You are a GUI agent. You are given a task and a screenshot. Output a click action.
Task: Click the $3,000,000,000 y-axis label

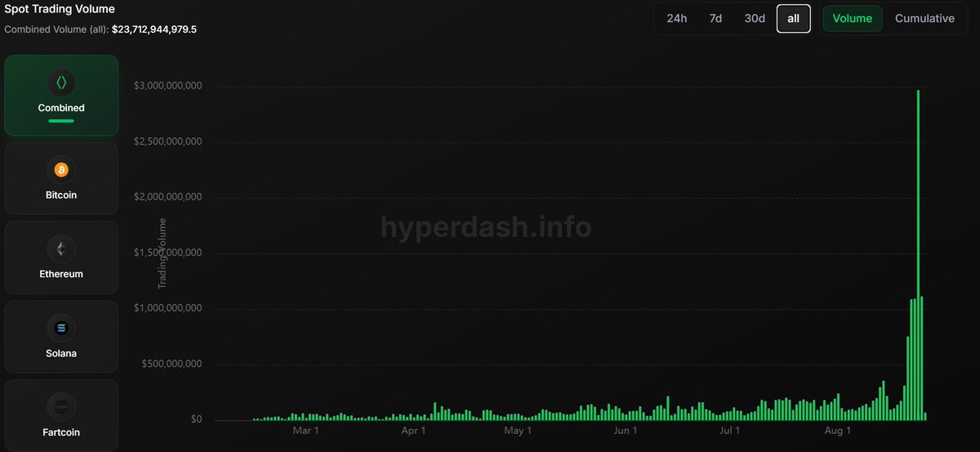pyautogui.click(x=168, y=86)
